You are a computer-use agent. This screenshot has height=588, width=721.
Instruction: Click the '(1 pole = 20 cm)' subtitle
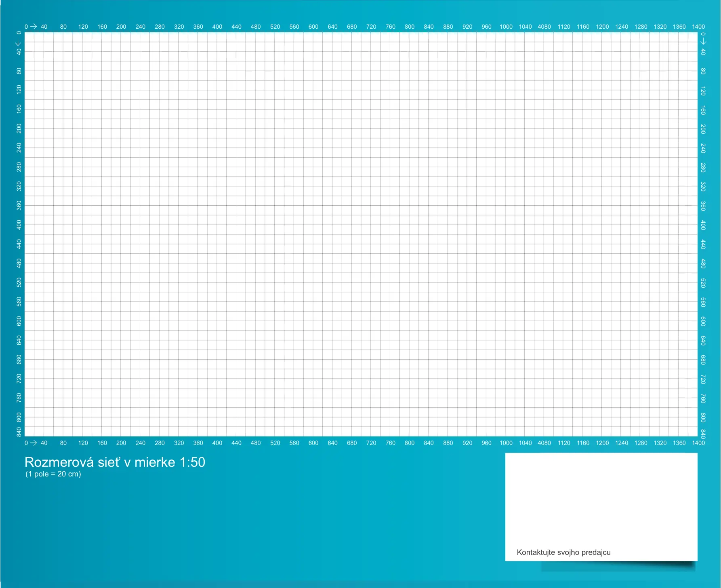[53, 474]
